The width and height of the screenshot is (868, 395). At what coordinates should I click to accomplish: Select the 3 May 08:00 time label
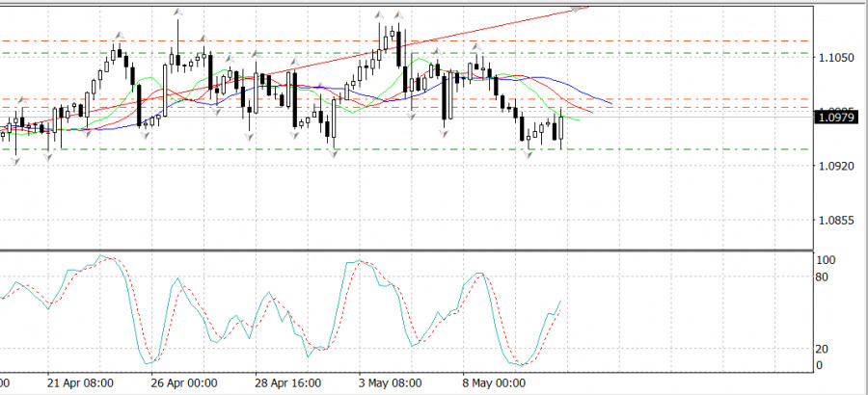(x=390, y=382)
